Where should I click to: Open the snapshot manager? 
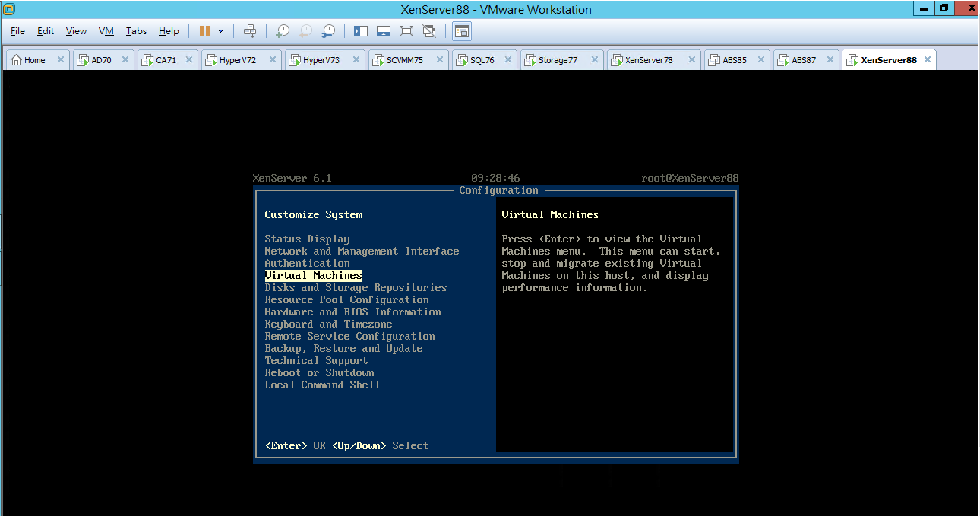[328, 31]
